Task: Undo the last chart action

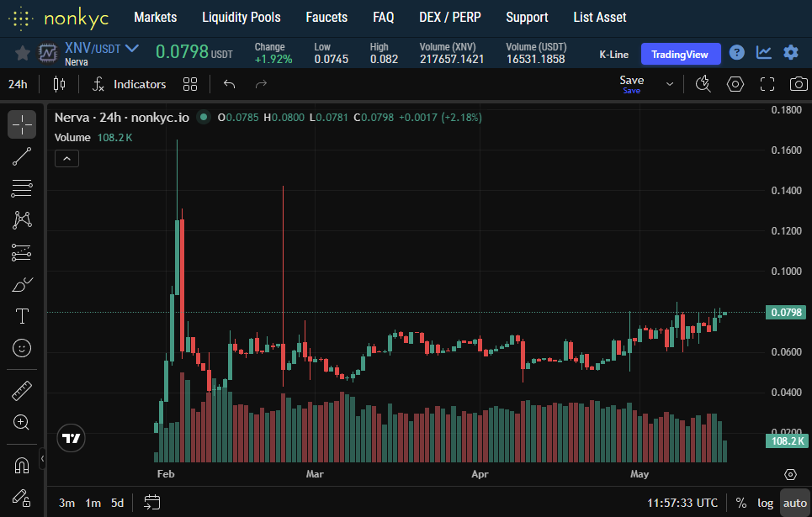Action: coord(230,84)
